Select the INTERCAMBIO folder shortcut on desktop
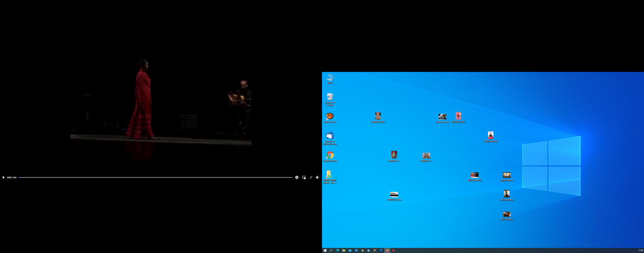Image resolution: width=644 pixels, height=253 pixels. pyautogui.click(x=329, y=175)
